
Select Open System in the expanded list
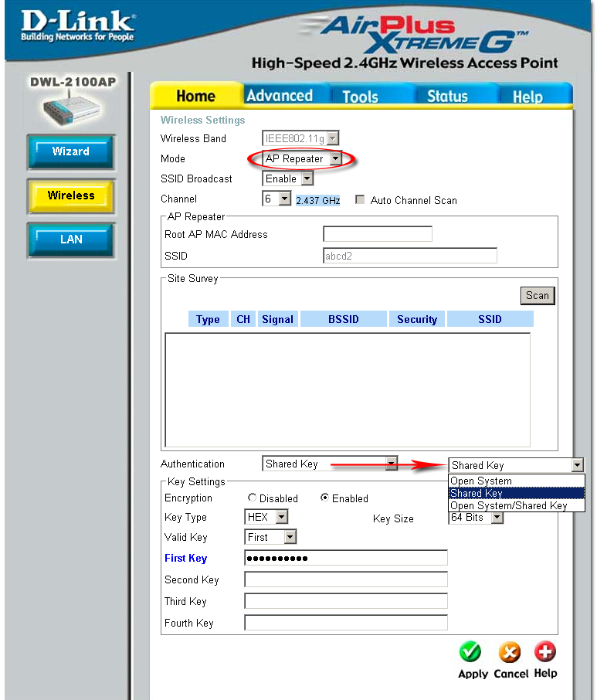[x=516, y=481]
